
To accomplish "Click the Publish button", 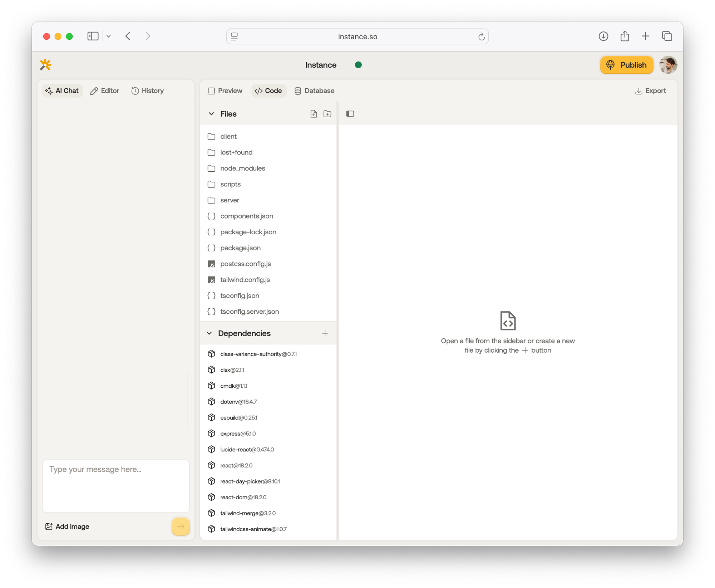I will [x=627, y=65].
